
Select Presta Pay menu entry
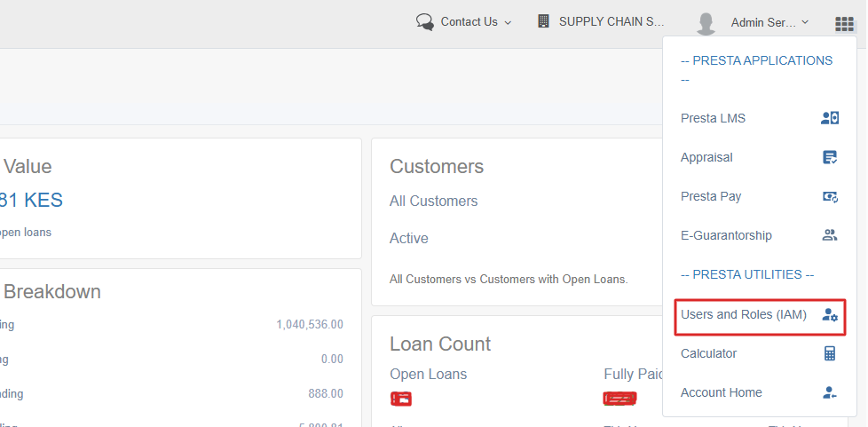click(711, 196)
